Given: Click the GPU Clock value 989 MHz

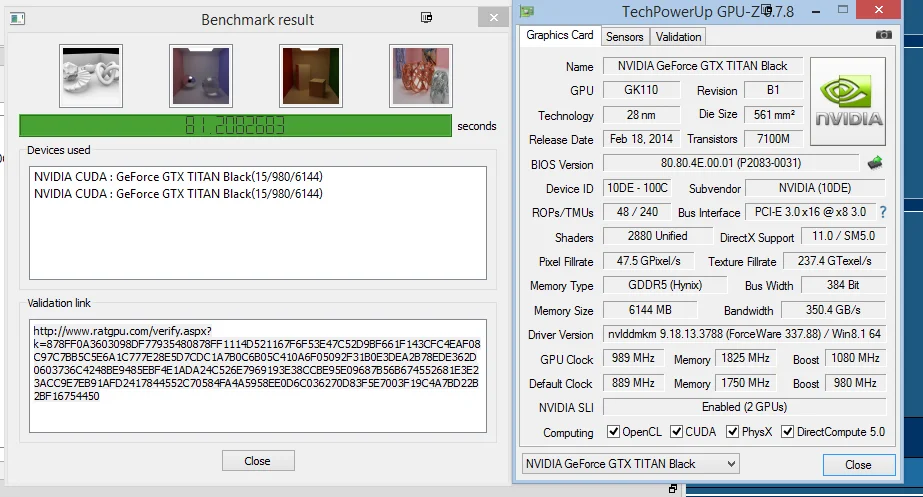Looking at the screenshot, I should (x=633, y=358).
